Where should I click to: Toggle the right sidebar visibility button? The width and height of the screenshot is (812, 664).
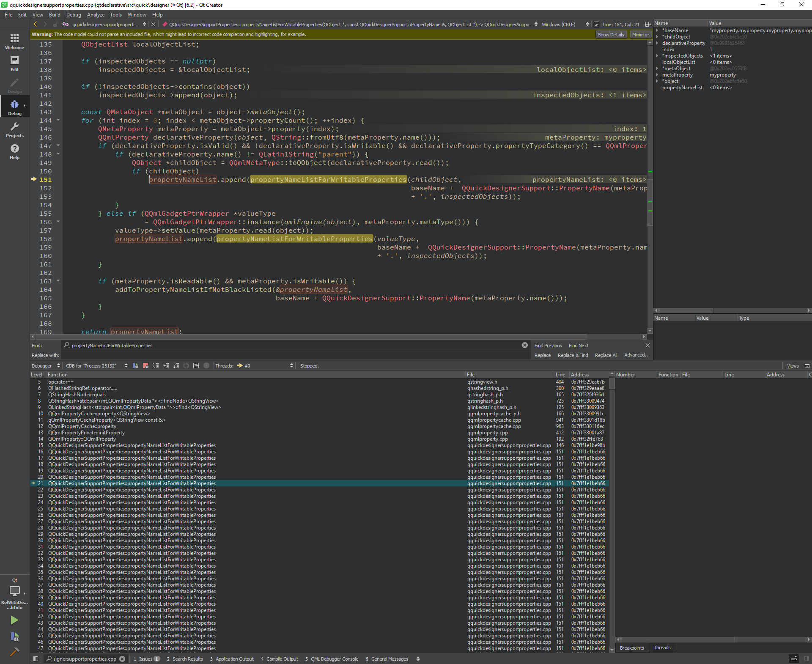[807, 659]
